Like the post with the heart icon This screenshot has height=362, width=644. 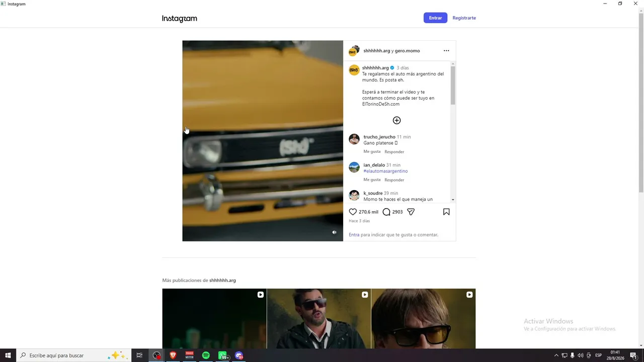tap(353, 212)
